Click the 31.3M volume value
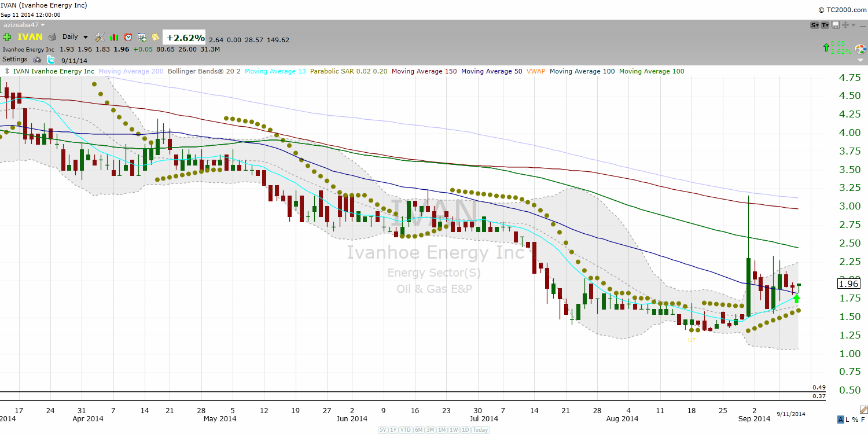Image resolution: width=868 pixels, height=434 pixels. (x=209, y=49)
